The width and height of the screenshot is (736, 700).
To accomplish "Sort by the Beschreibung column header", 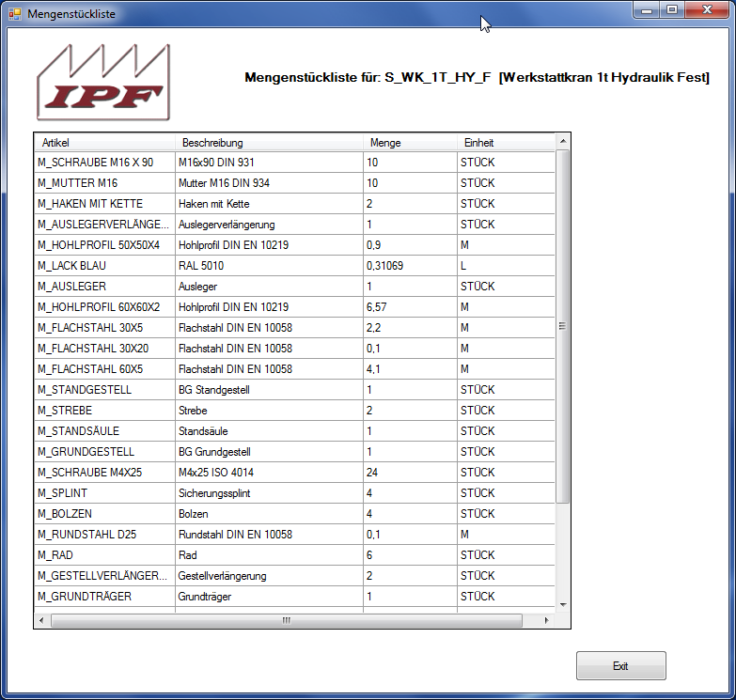I will [x=268, y=143].
